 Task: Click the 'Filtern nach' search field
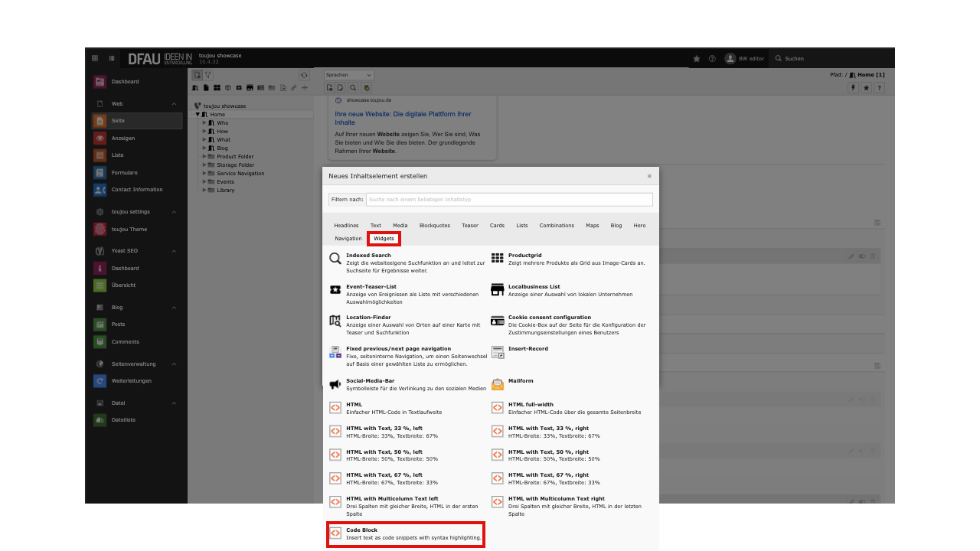509,199
